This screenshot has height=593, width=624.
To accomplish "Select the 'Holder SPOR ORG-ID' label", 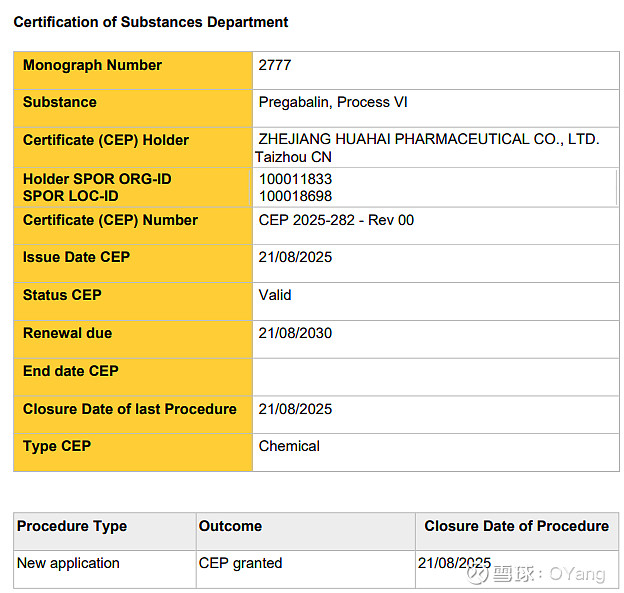I will (97, 179).
